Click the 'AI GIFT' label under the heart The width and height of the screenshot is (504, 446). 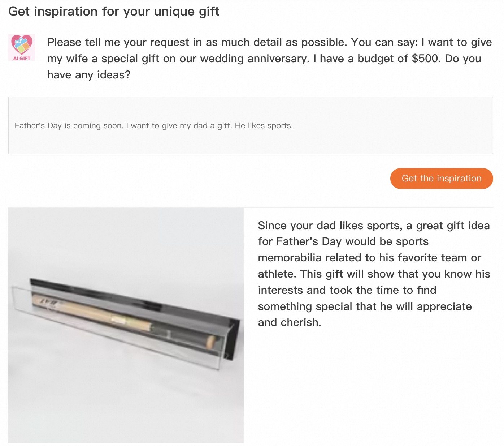click(22, 58)
